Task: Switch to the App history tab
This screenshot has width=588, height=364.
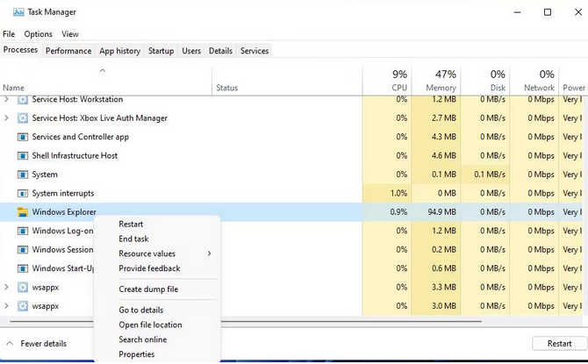Action: click(x=119, y=51)
